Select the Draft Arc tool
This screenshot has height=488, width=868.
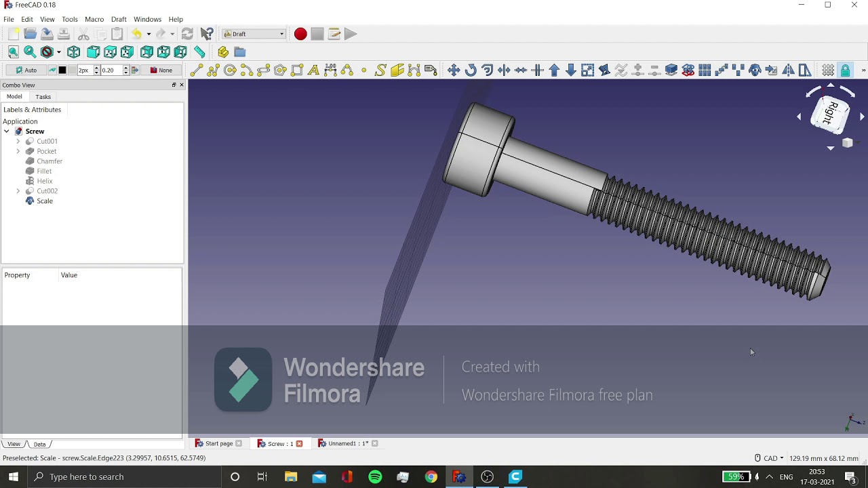[x=247, y=70]
